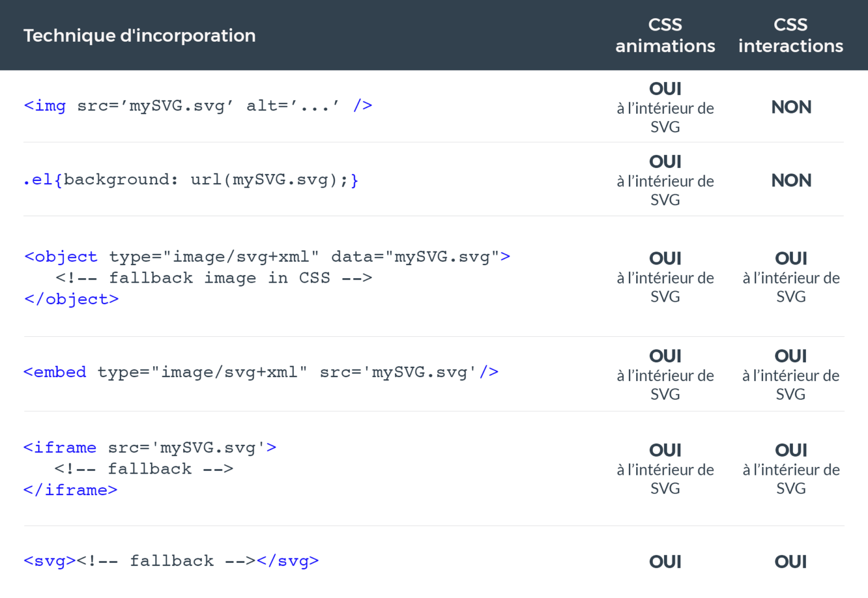
Task: Click OUI under CSS animations for iframe row
Action: tap(665, 450)
